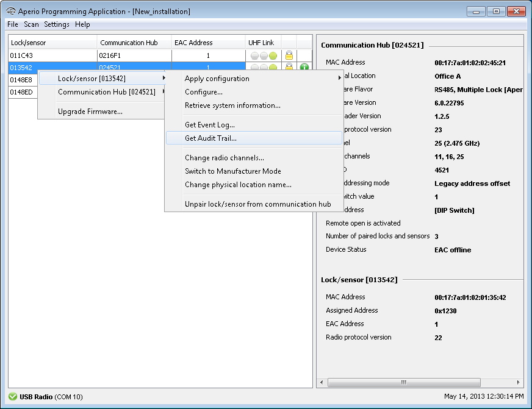Click the USB Radio green check icon
This screenshot has height=409, width=532.
(13, 396)
